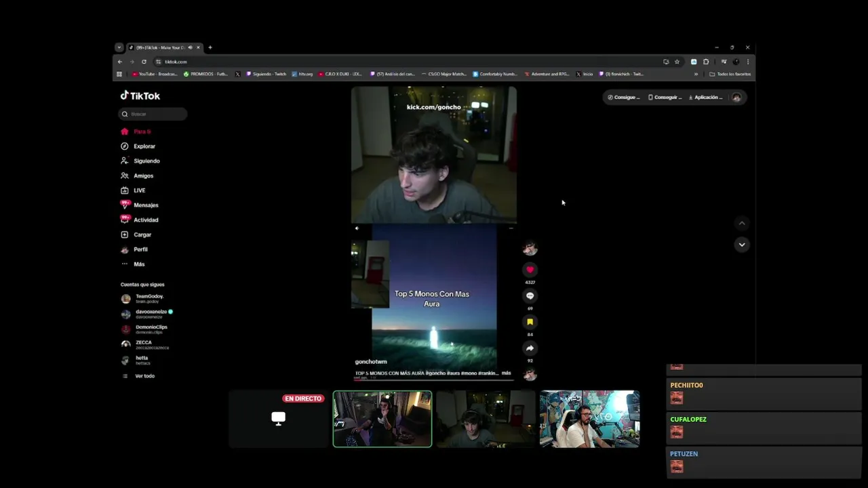The image size is (868, 488).
Task: Open Todos los favoritos folder
Action: click(x=730, y=74)
